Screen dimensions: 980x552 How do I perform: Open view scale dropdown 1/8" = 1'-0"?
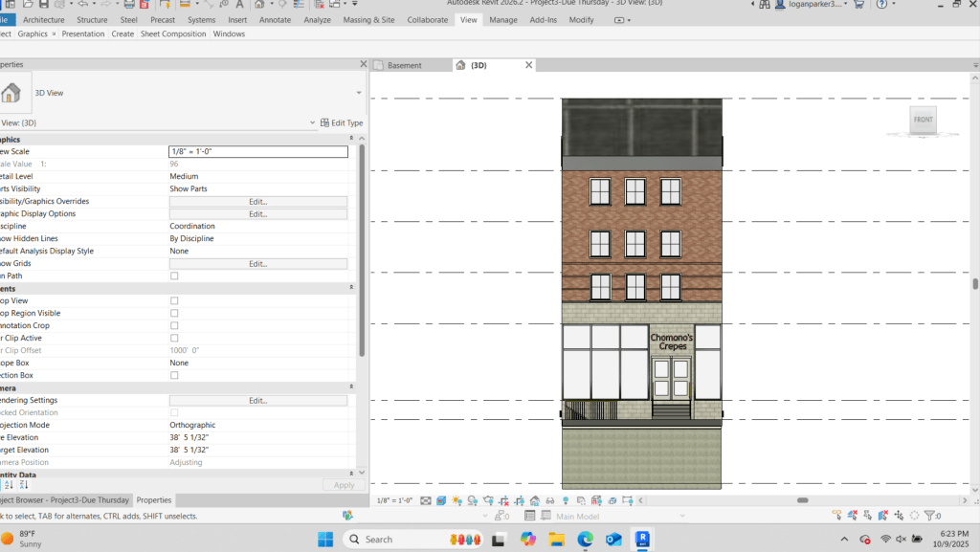pos(258,151)
